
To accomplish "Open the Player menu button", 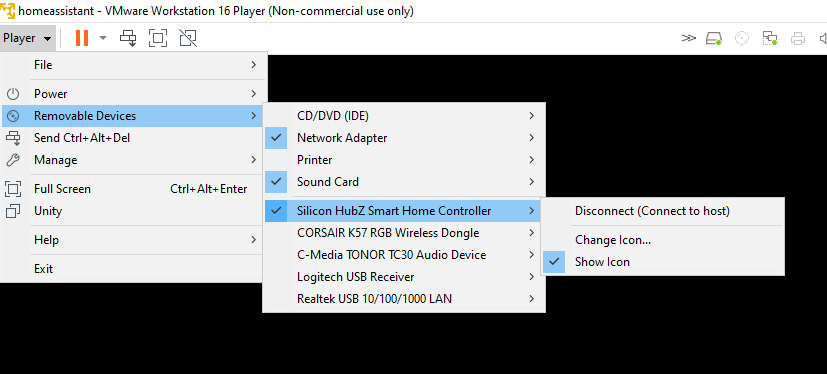I will (x=27, y=38).
